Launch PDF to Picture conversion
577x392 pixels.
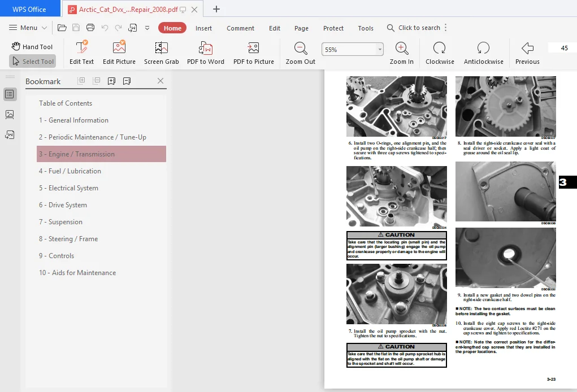click(x=254, y=53)
